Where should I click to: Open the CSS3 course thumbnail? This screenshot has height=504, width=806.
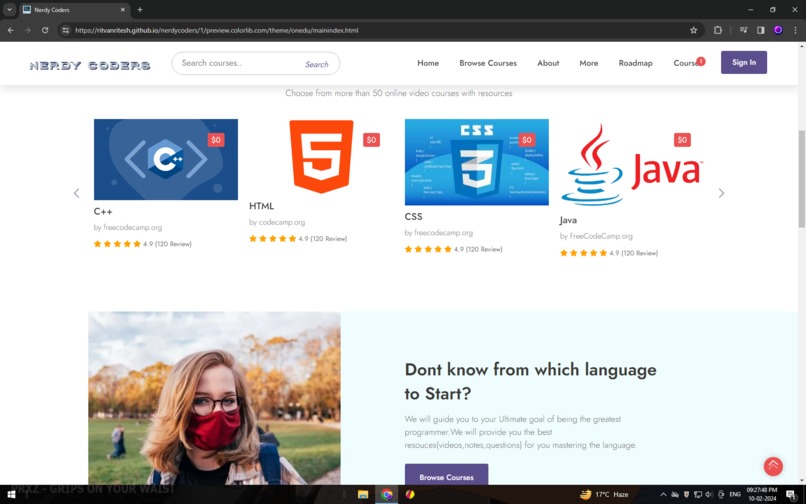[x=477, y=162]
